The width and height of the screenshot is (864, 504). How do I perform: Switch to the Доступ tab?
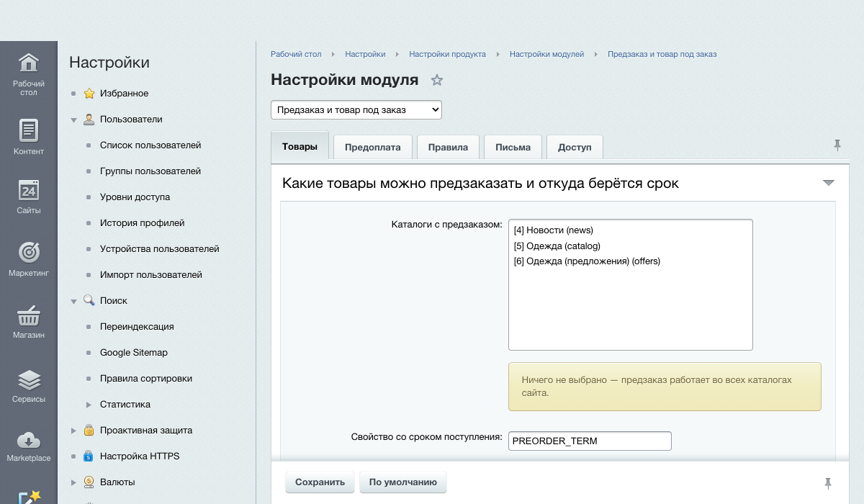pyautogui.click(x=575, y=147)
